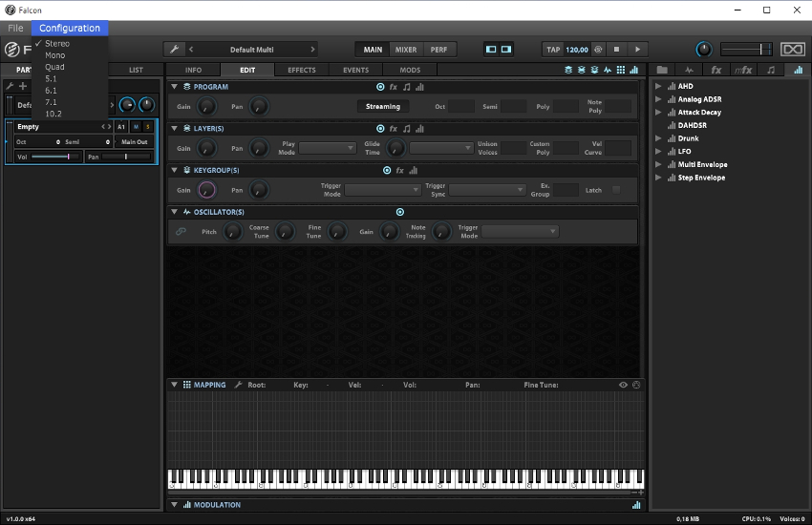Start transport playback
Viewport: 812px width, 525px height.
point(637,49)
